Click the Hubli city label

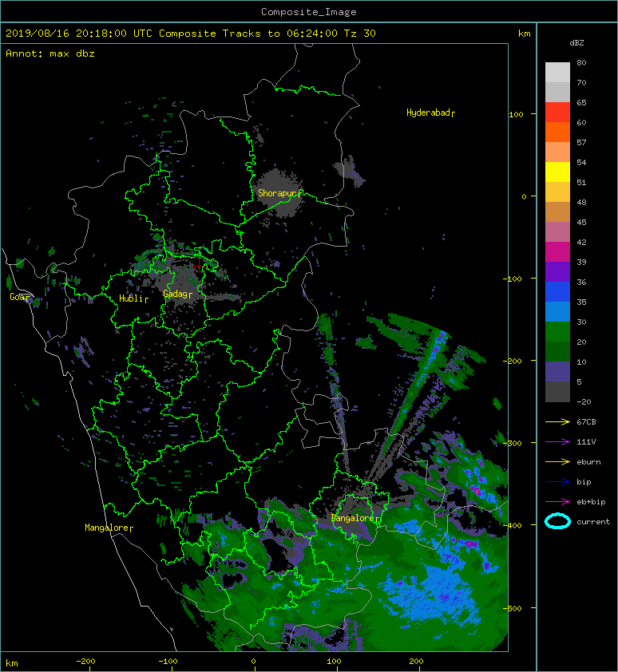tap(133, 298)
